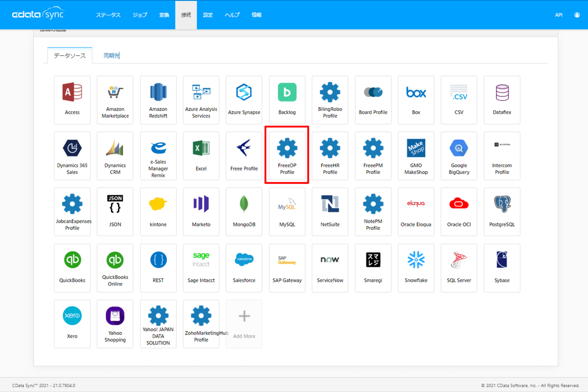Select the SAP Gateway tile
The height and width of the screenshot is (392, 588).
(287, 268)
